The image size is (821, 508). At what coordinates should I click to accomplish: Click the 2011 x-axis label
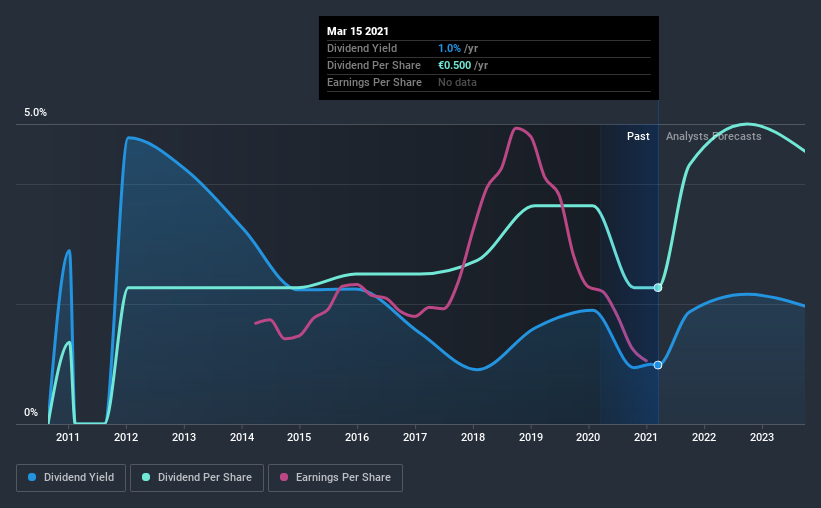click(x=68, y=437)
